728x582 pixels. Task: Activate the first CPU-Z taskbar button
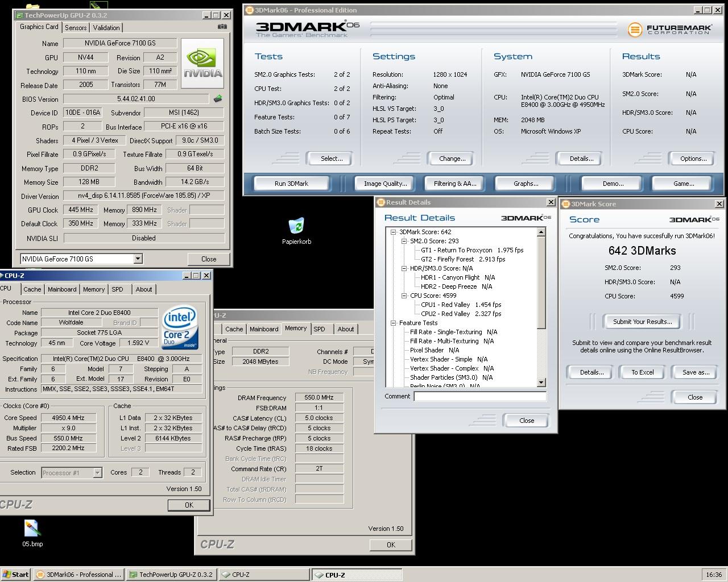coord(264,575)
